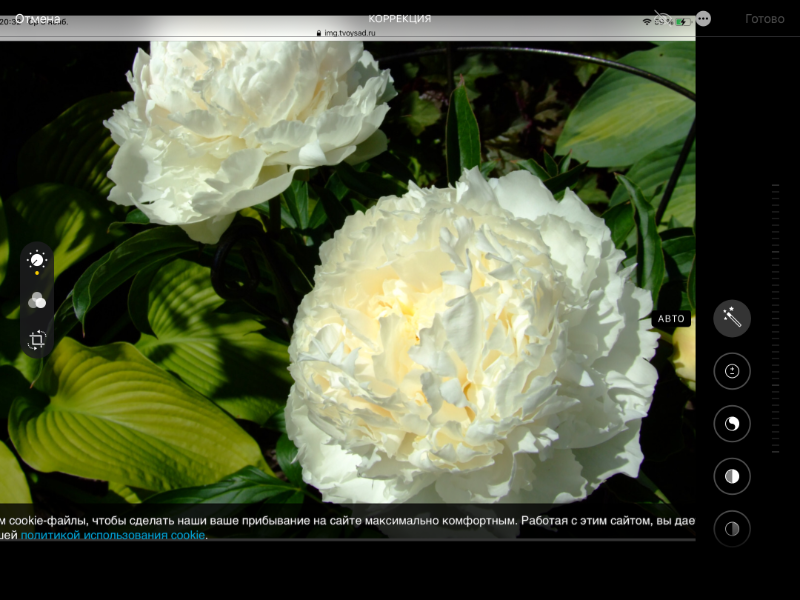This screenshot has width=800, height=600.
Task: Open the three-dots more options menu
Action: pos(703,19)
